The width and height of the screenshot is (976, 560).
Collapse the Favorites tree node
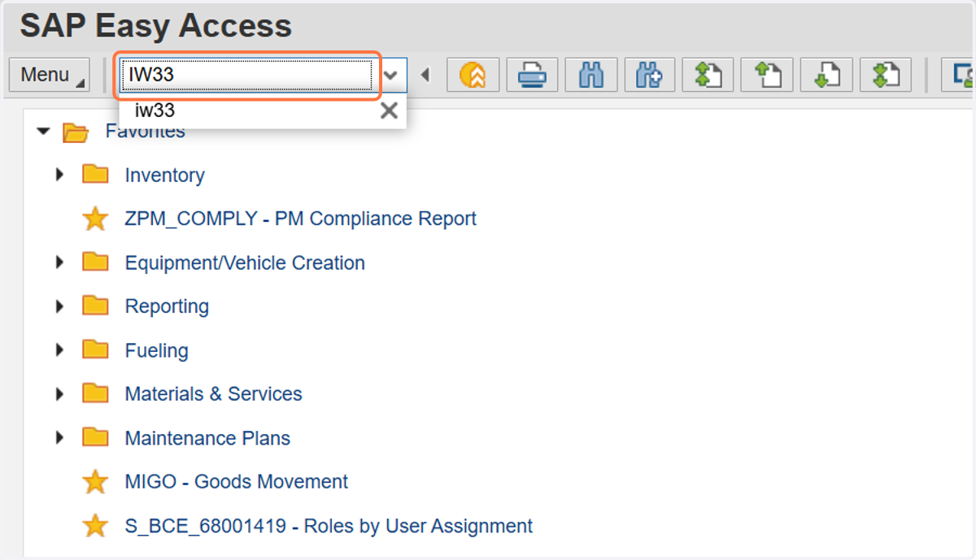[x=44, y=132]
